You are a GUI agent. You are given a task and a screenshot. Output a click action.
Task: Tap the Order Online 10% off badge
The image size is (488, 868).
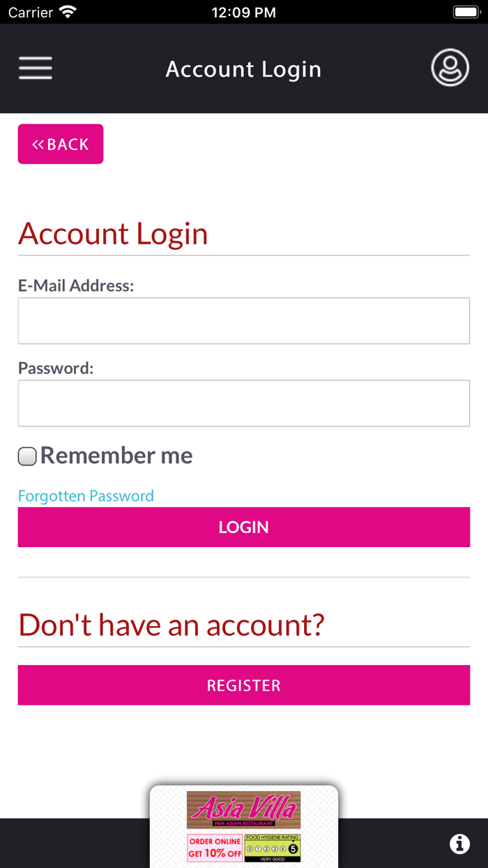pyautogui.click(x=215, y=848)
